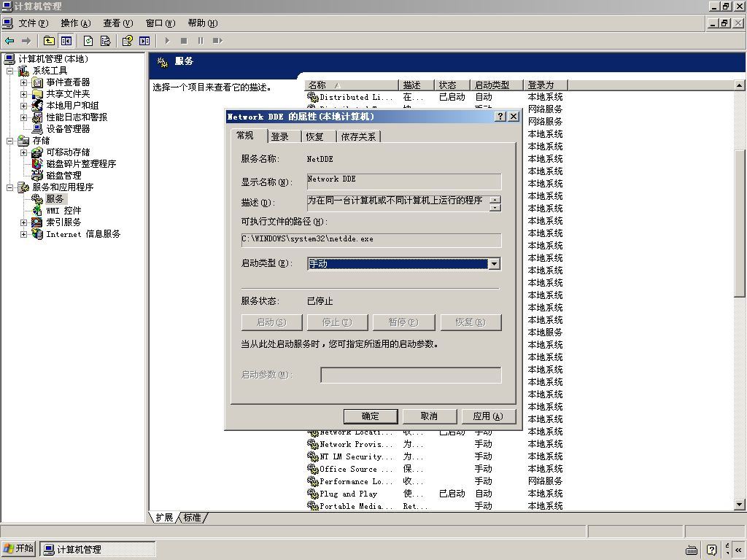Click the 性能日志和警报 icon
Screen dimensions: 747x560
click(38, 117)
